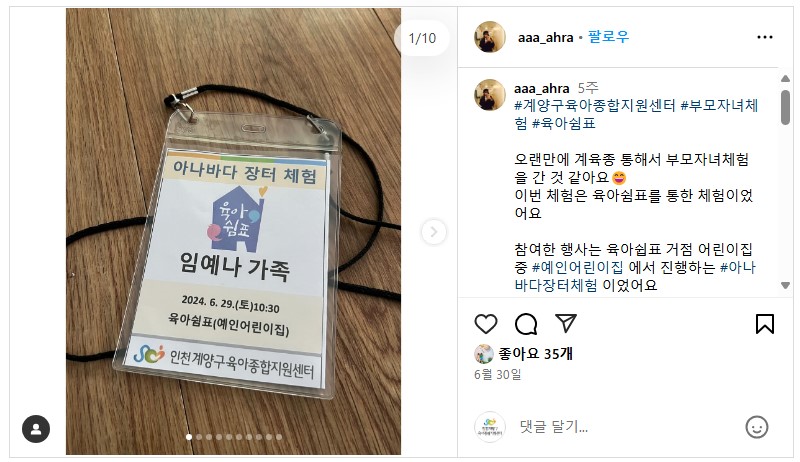
Task: Open emoji picker smiley icon
Action: (757, 427)
